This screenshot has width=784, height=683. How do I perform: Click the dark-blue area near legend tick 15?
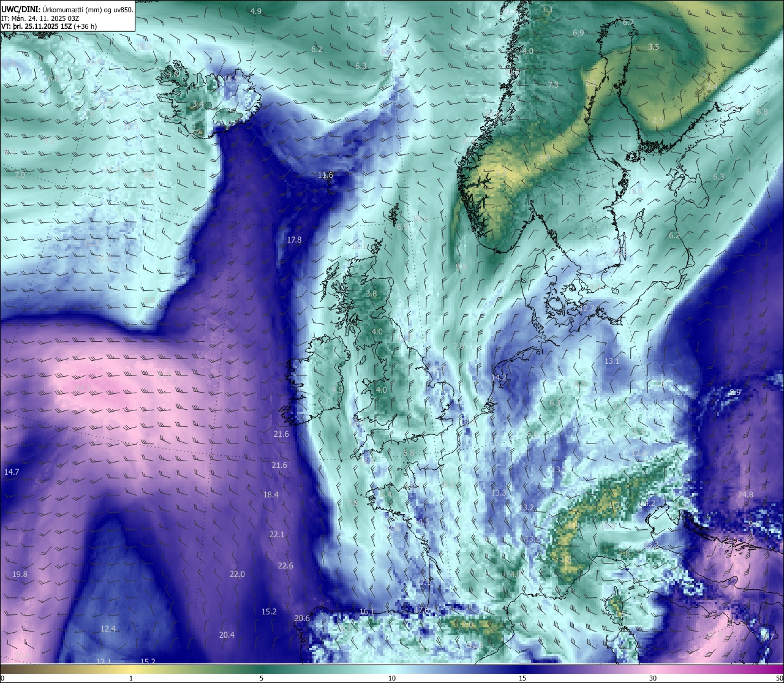click(x=522, y=669)
